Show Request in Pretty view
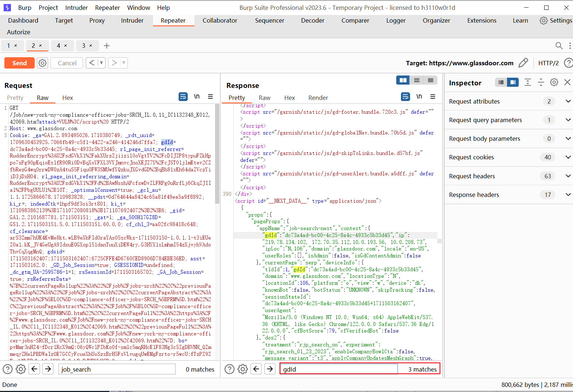 [15, 98]
